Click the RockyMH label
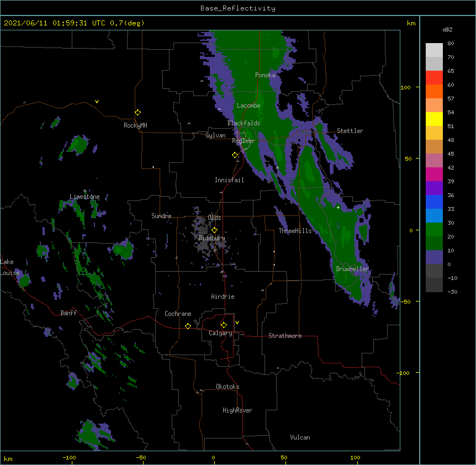This screenshot has width=476, height=465. (135, 125)
